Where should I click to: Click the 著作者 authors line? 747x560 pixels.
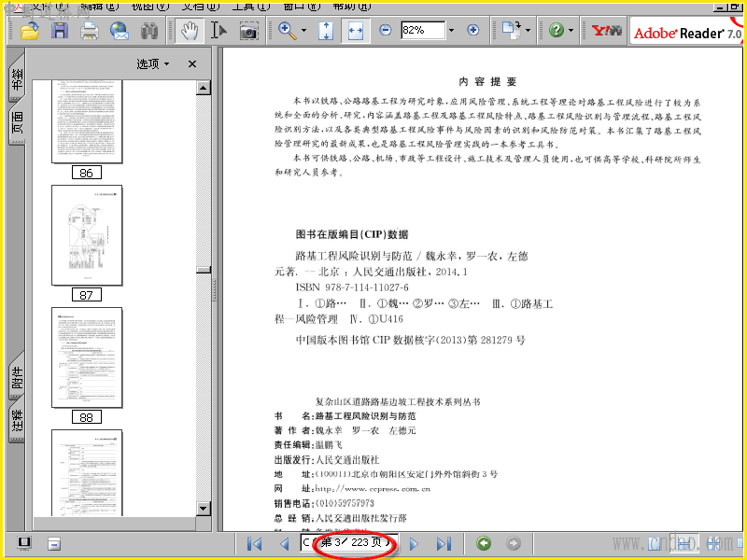point(345,430)
